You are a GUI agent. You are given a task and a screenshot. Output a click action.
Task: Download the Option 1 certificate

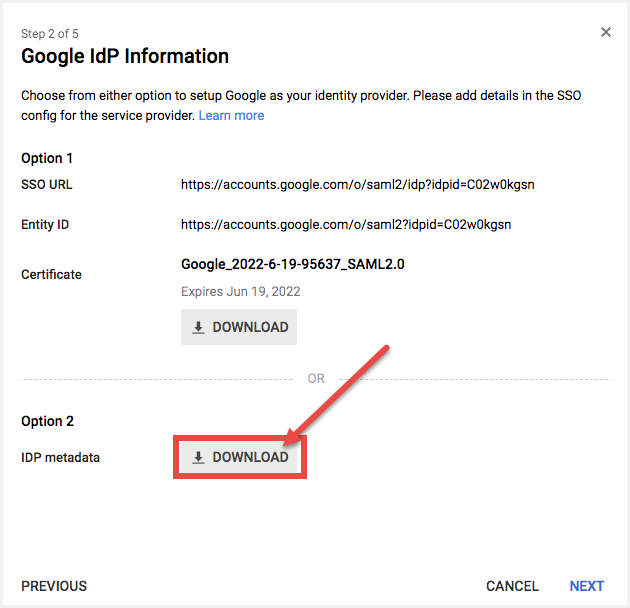tap(239, 327)
